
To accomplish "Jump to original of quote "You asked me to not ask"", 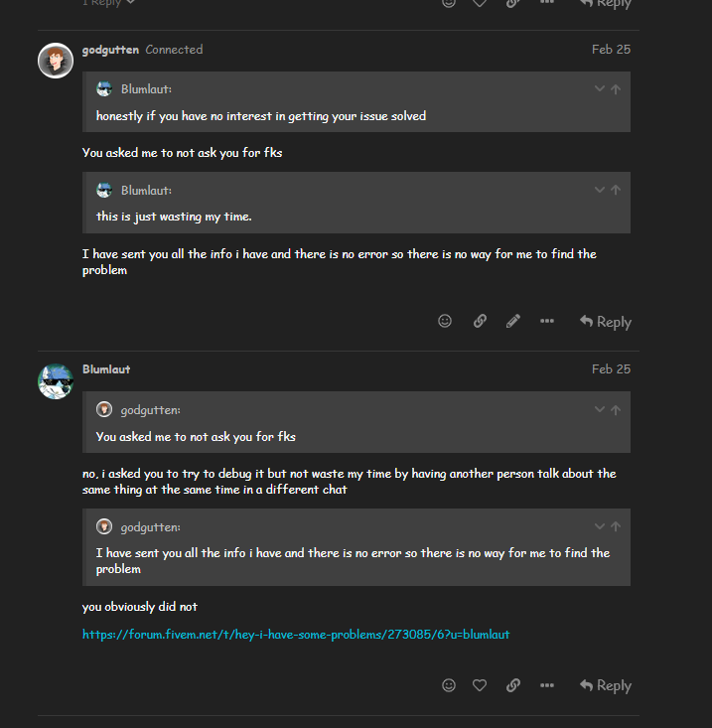I will tap(616, 409).
